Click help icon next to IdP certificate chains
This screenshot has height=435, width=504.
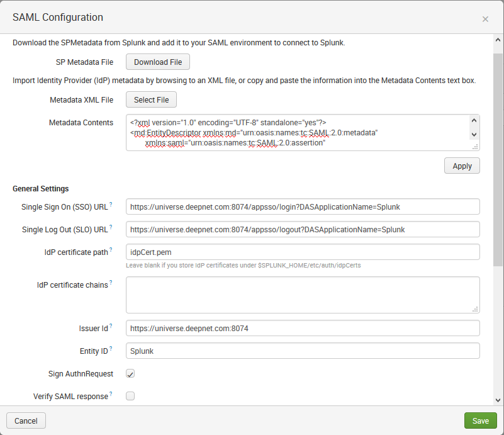point(111,283)
